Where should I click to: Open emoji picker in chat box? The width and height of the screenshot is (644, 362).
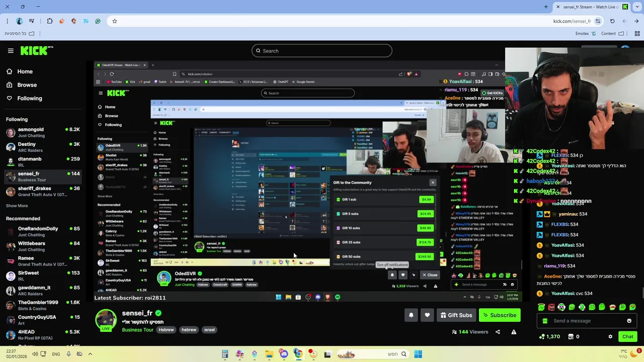[629, 321]
